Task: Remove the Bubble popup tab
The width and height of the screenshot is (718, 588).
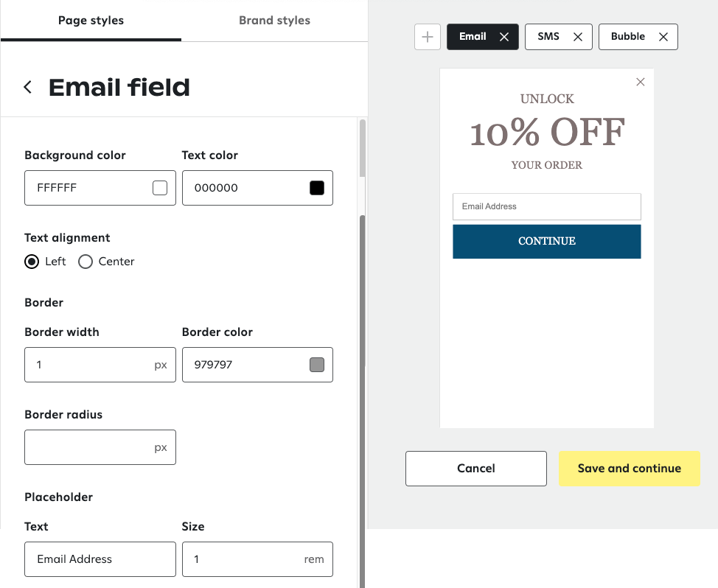Action: click(x=663, y=36)
